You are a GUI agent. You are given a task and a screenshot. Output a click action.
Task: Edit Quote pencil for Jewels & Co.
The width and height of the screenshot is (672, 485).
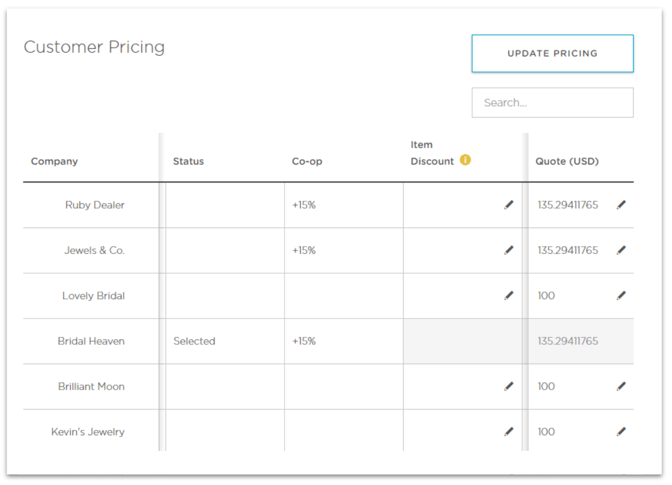621,250
